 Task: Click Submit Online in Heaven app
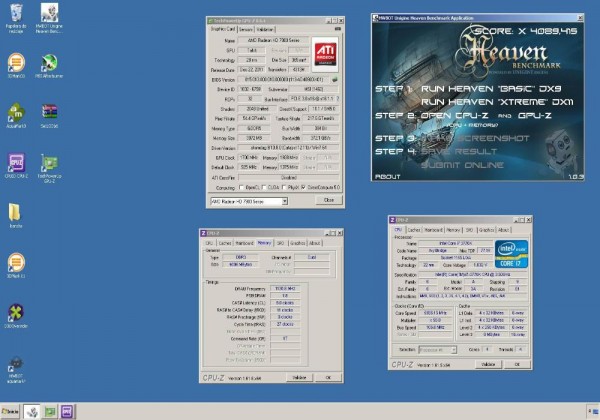pos(462,165)
